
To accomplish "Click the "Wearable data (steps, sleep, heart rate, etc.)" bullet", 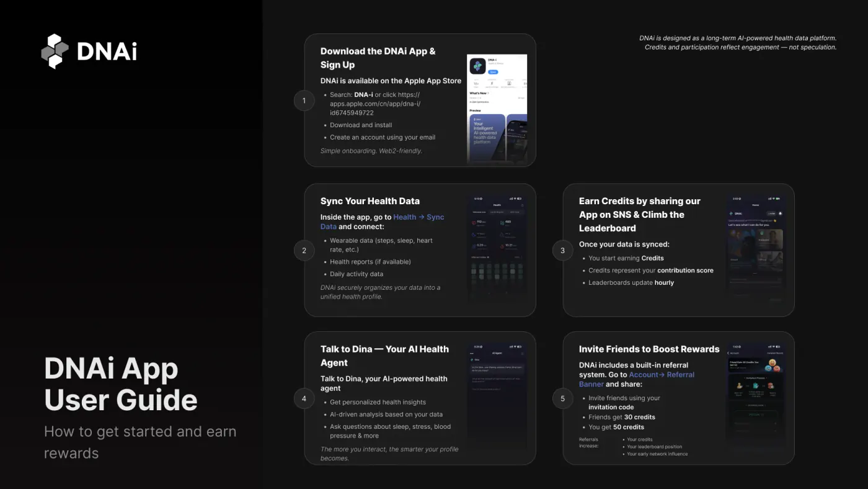I will point(381,245).
